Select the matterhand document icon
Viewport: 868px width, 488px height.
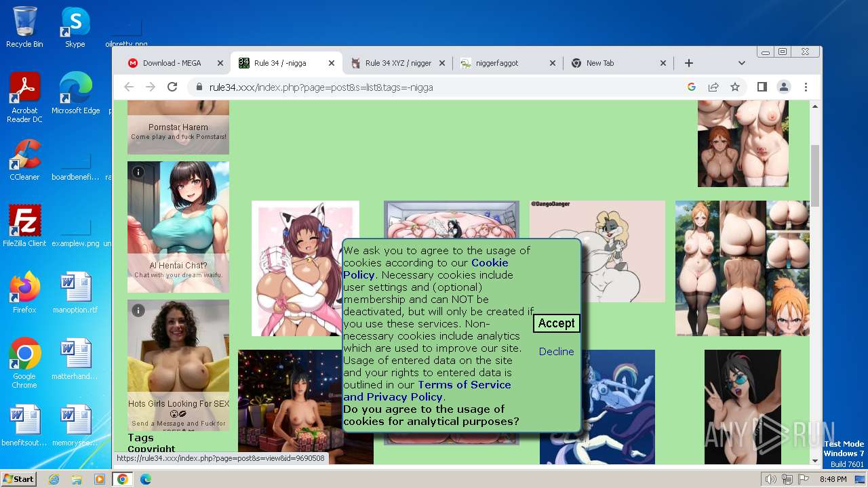pos(75,359)
